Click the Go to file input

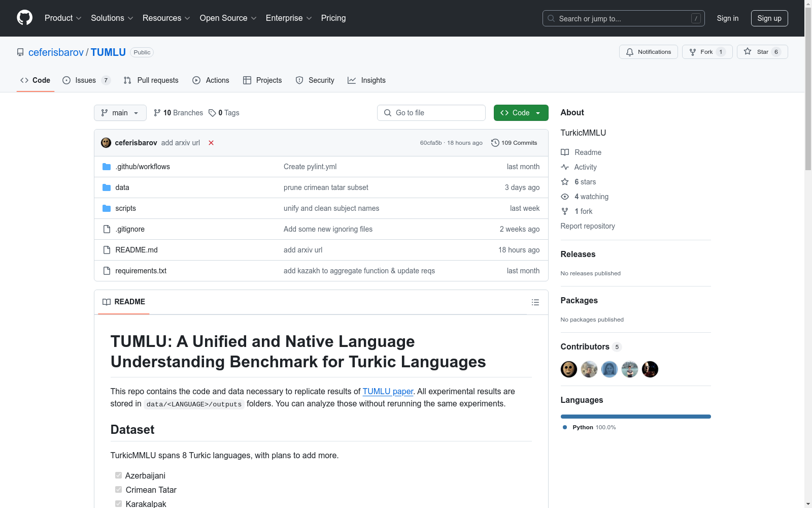click(x=431, y=113)
